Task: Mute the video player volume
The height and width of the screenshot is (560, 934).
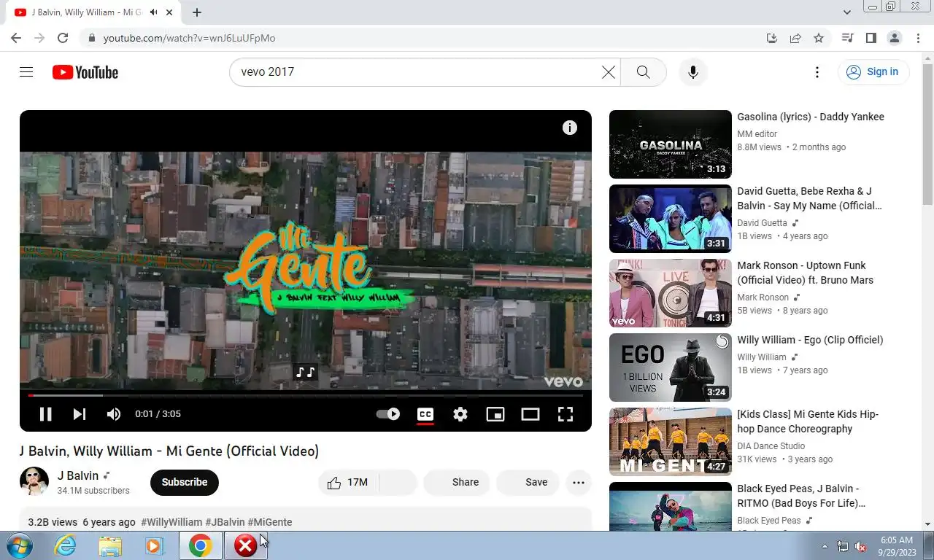Action: point(114,414)
